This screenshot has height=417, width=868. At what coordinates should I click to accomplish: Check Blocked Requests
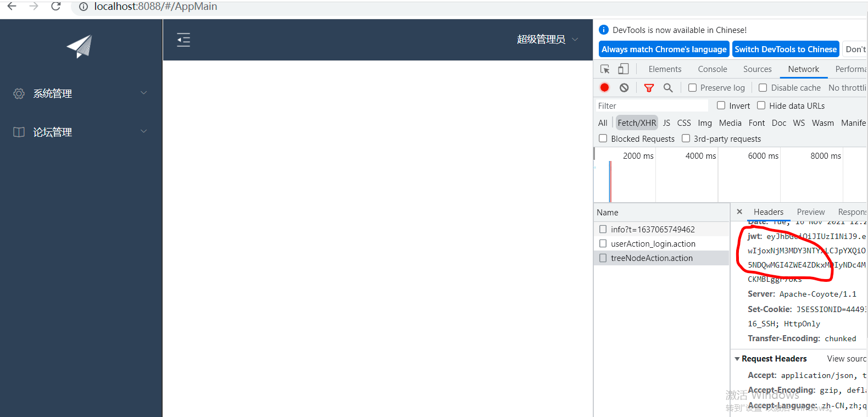(603, 138)
